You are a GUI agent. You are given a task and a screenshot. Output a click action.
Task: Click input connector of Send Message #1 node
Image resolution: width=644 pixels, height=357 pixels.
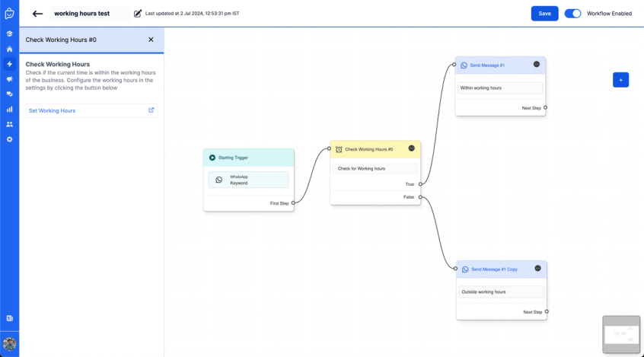(x=454, y=65)
